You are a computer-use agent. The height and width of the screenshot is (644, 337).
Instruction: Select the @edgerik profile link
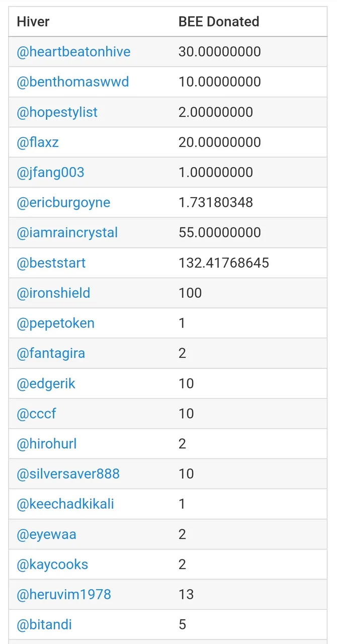[46, 383]
